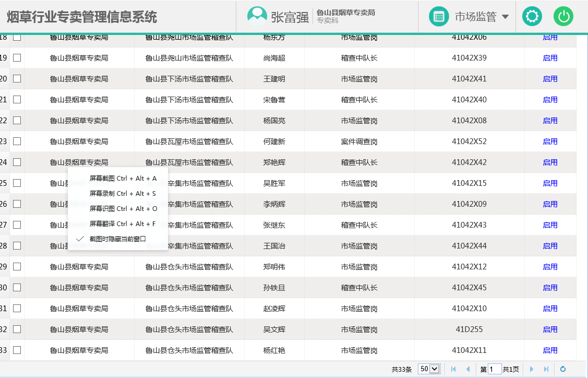
Task: Click the user avatar icon beside 张富强
Action: click(257, 17)
